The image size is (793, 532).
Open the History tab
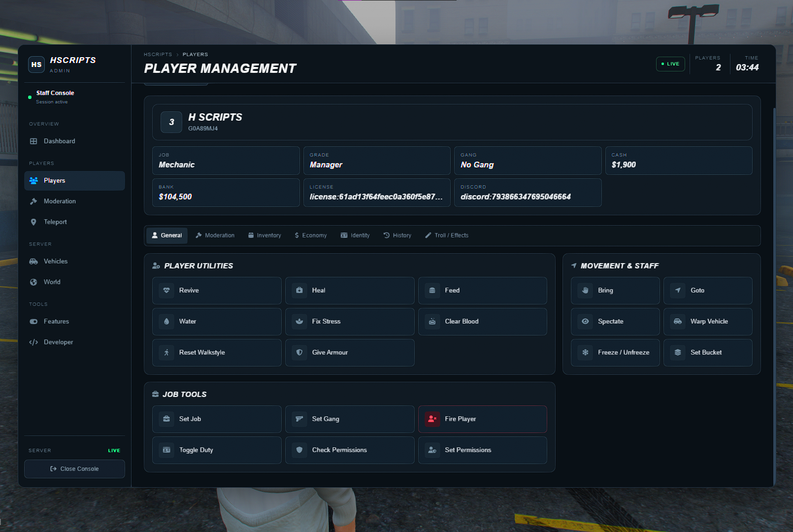coord(397,235)
